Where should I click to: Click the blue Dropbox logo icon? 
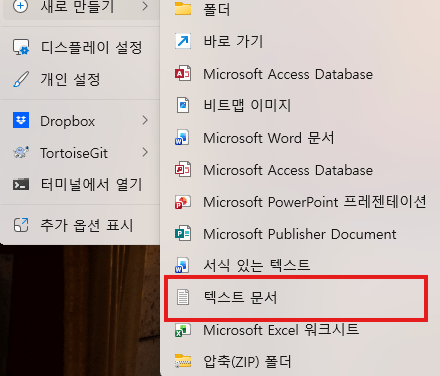[x=21, y=120]
